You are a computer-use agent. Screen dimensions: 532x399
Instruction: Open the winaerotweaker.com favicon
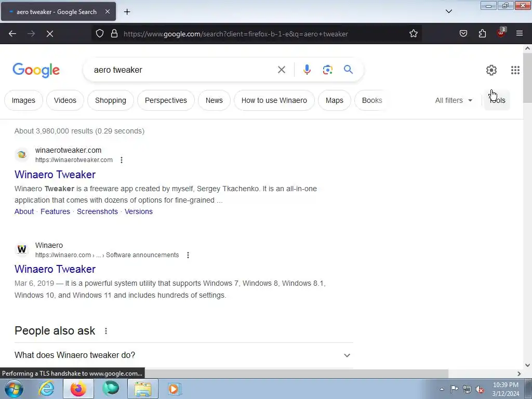point(22,155)
